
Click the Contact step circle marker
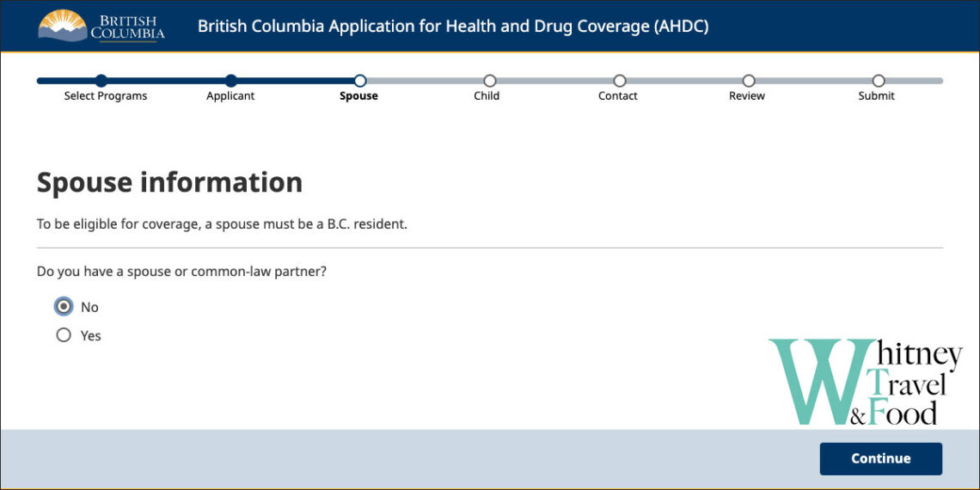tap(619, 81)
